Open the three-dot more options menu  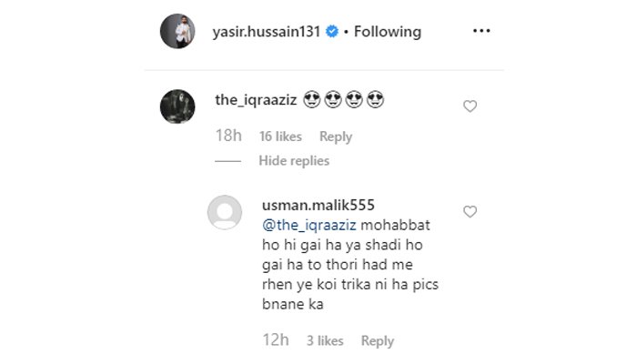pyautogui.click(x=481, y=32)
